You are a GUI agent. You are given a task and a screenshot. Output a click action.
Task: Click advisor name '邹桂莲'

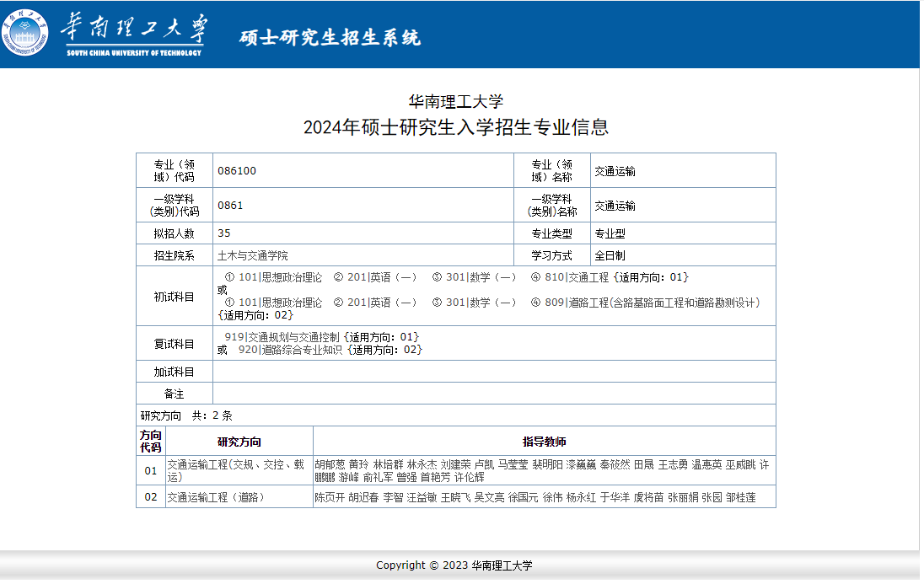coord(741,497)
